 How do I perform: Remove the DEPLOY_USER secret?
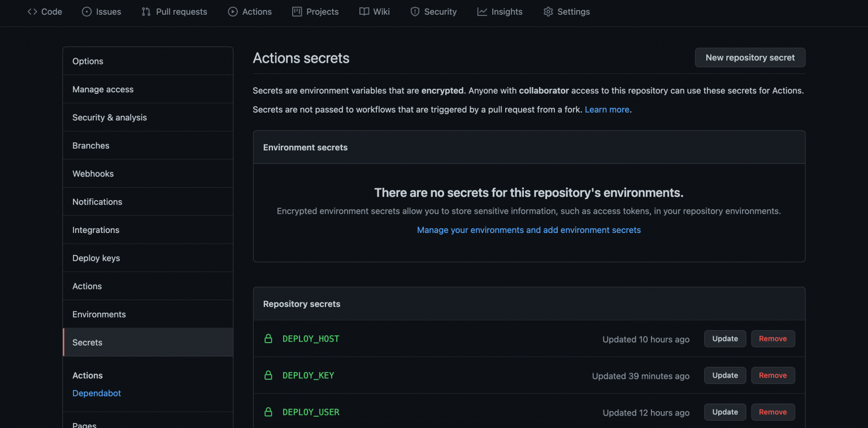click(773, 412)
